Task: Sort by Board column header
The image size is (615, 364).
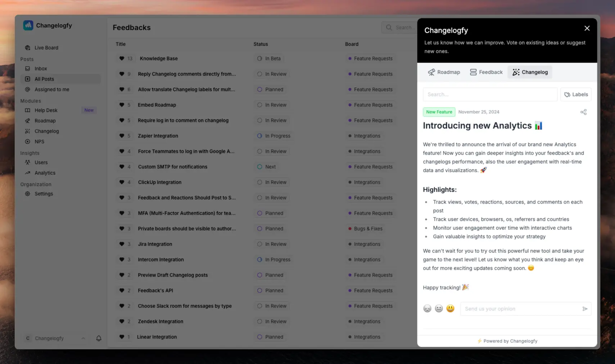Action: (352, 44)
